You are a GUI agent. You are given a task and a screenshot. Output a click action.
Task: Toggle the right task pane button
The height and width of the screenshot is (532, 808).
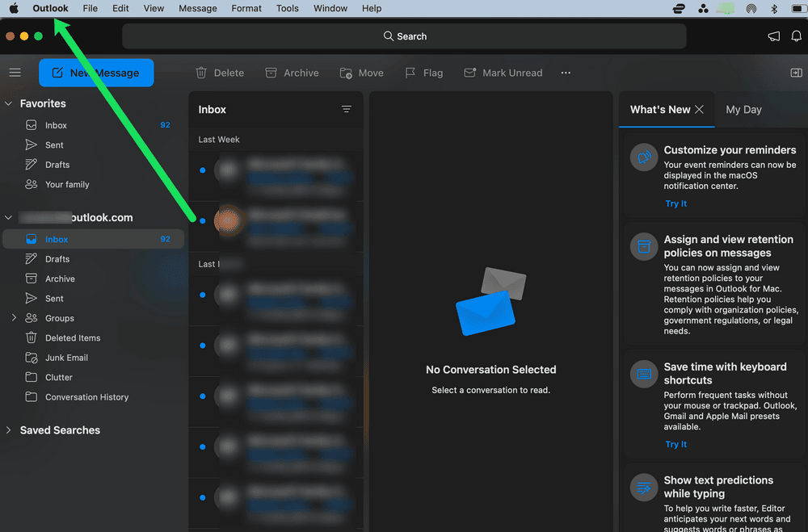coord(796,73)
